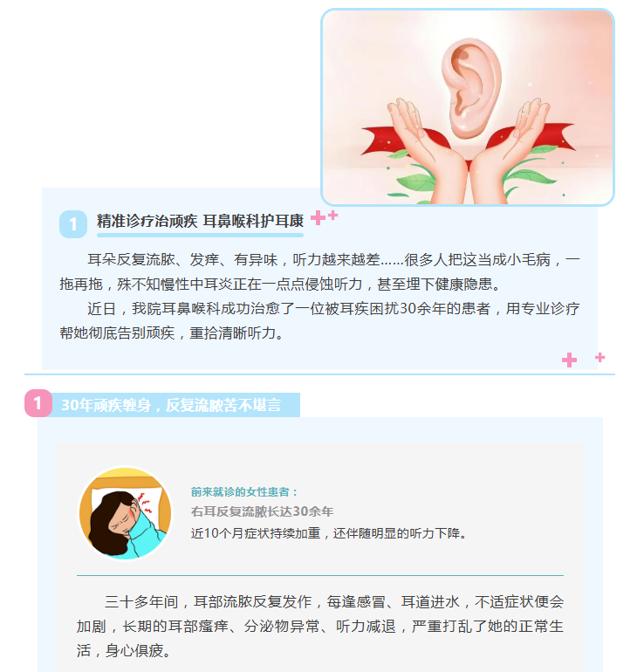
Task: Click the gray text 右耳反复流脓长达30余年
Action: (x=263, y=511)
